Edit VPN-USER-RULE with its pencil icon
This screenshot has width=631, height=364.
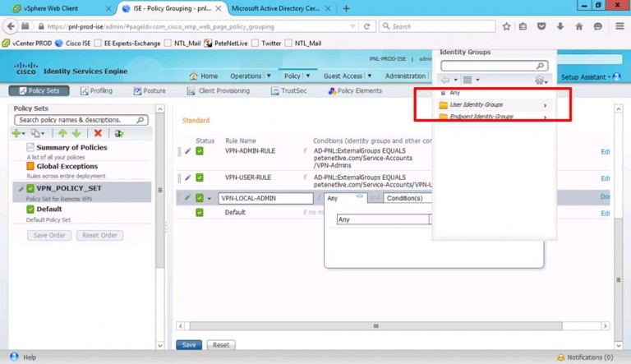(187, 177)
